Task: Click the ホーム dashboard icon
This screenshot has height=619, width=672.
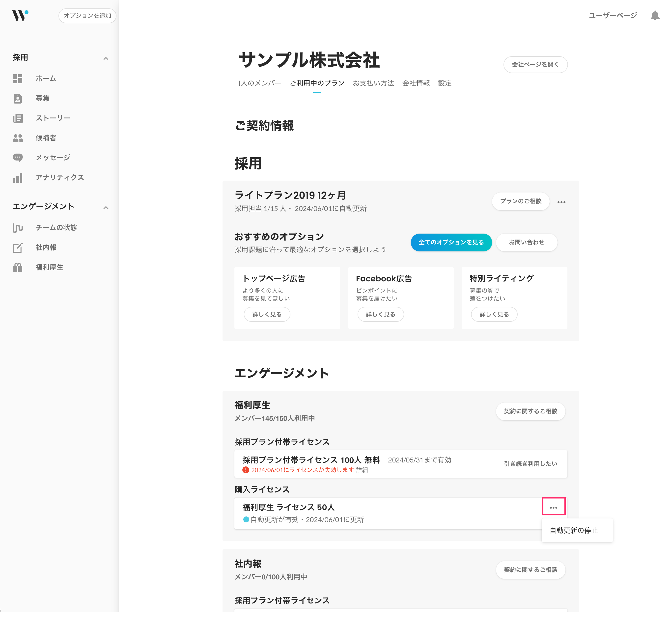Action: click(18, 79)
